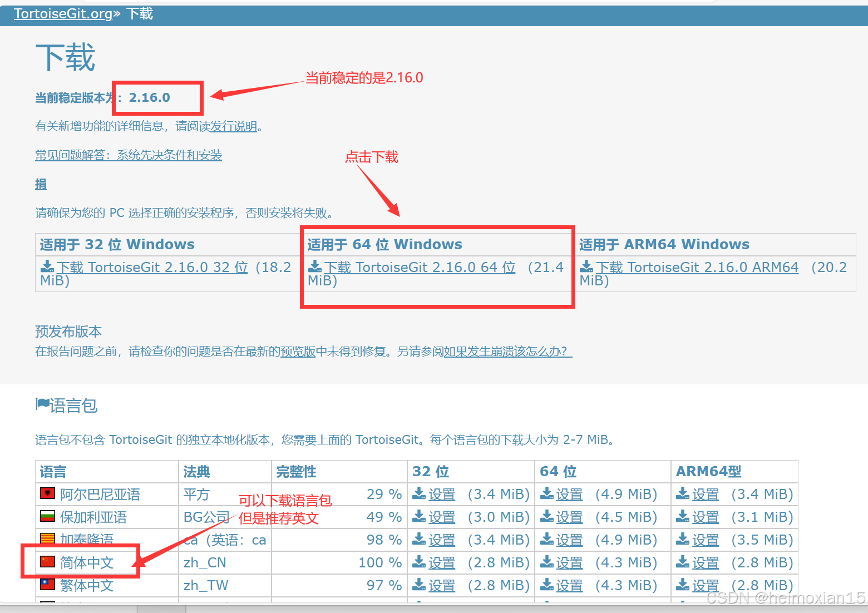The width and height of the screenshot is (868, 613).
Task: Click the flag icon beside 繁体中文
Action: click(47, 584)
